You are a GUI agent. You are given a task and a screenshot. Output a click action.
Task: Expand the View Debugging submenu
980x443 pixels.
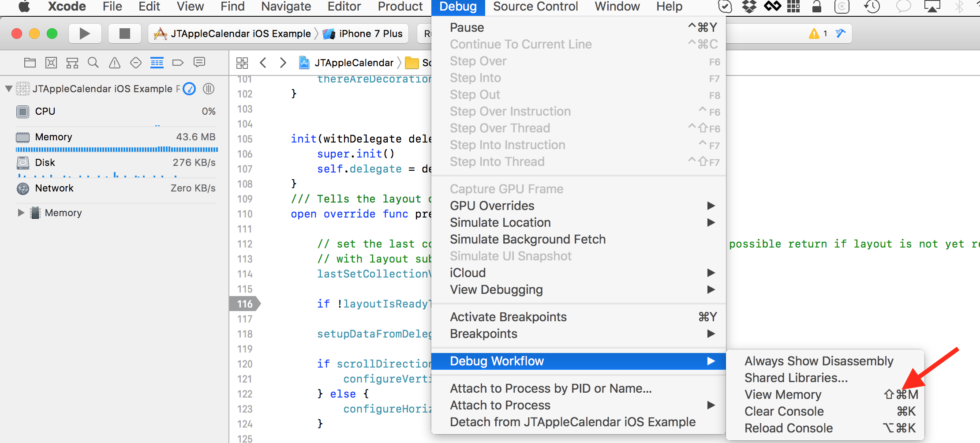click(x=579, y=289)
